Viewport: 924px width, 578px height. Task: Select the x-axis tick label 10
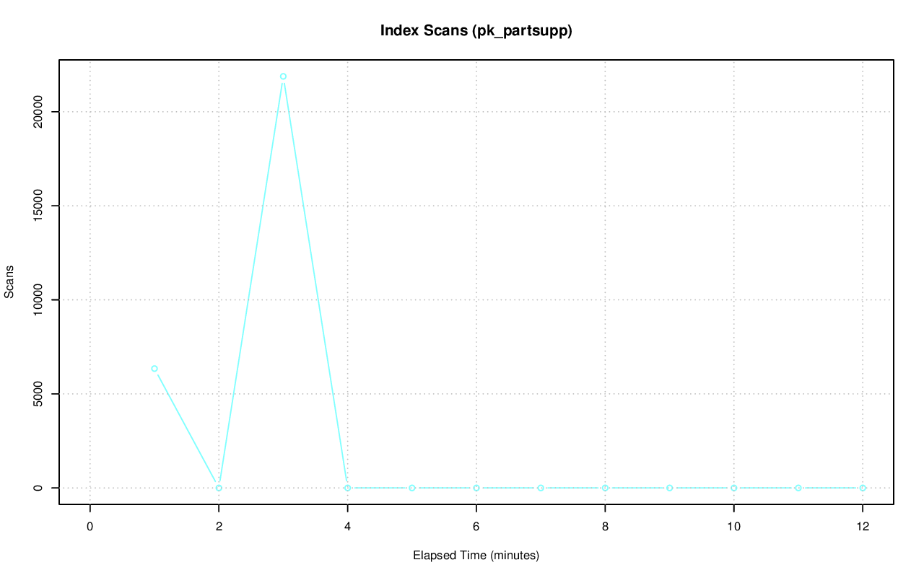733,527
